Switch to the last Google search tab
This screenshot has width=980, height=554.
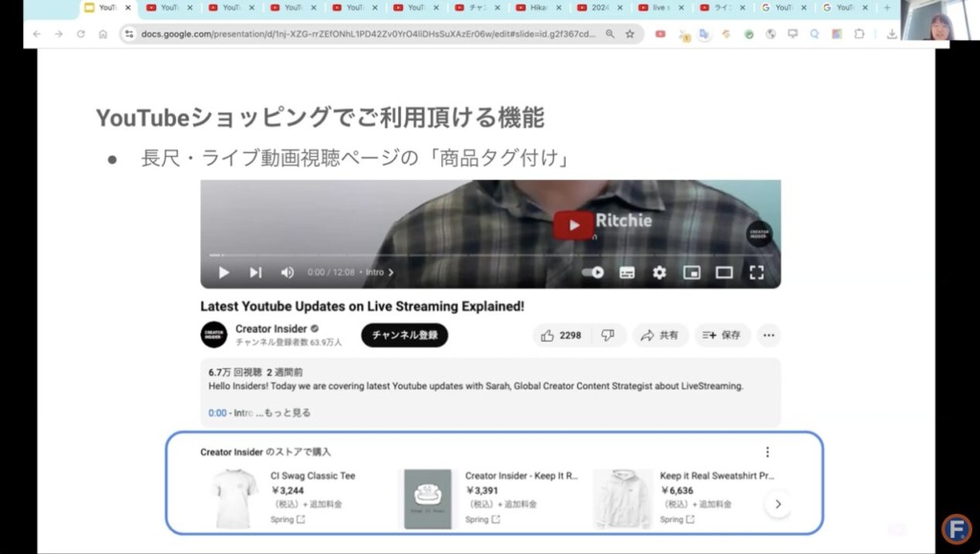tap(845, 8)
